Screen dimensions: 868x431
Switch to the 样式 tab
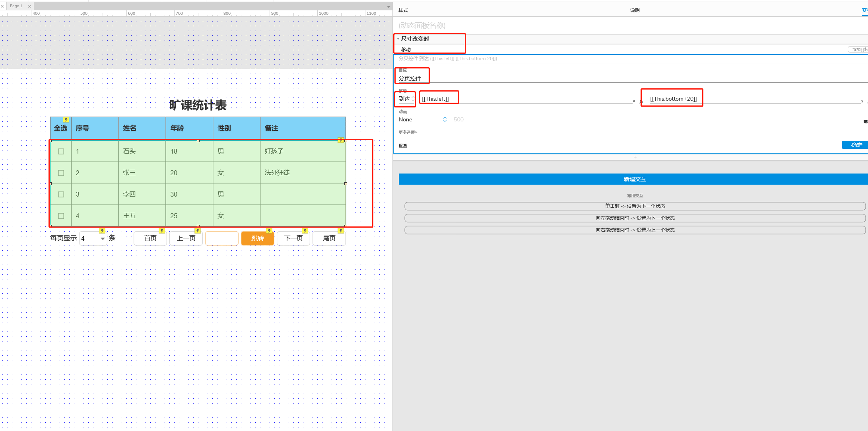pos(403,10)
